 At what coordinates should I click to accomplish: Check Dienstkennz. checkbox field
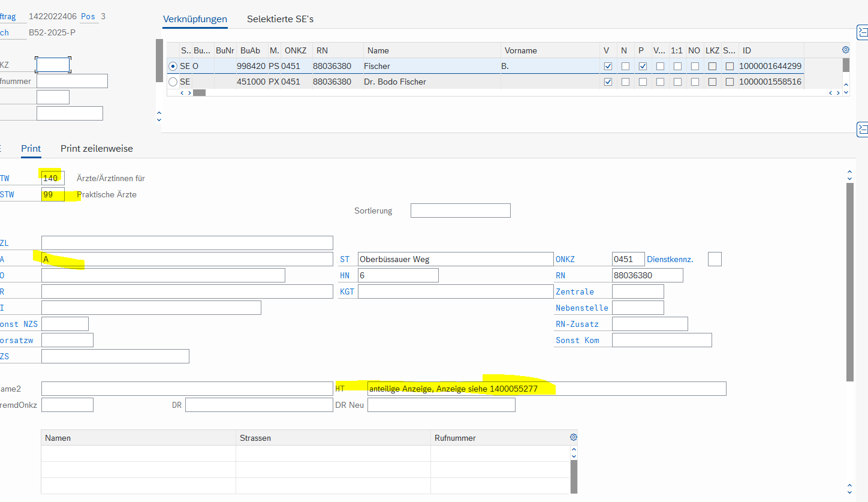click(715, 259)
